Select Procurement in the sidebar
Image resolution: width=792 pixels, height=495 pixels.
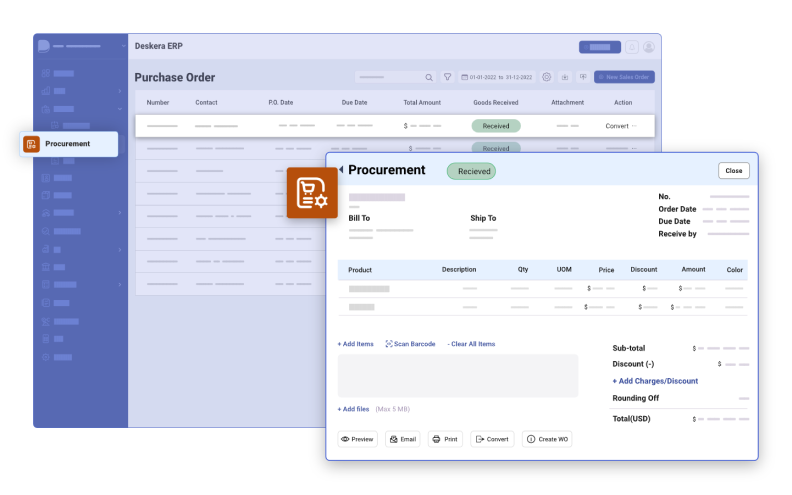click(x=68, y=144)
